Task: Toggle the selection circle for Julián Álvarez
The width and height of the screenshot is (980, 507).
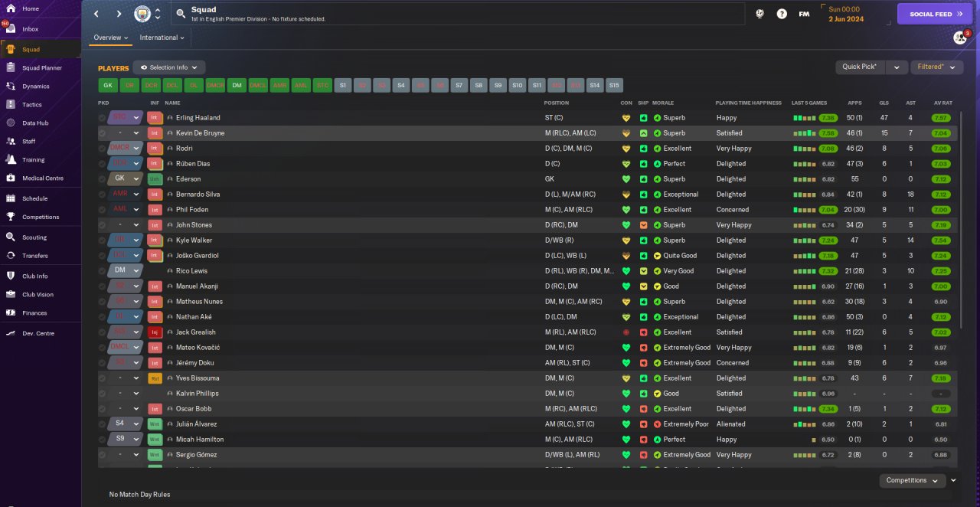Action: [x=103, y=424]
